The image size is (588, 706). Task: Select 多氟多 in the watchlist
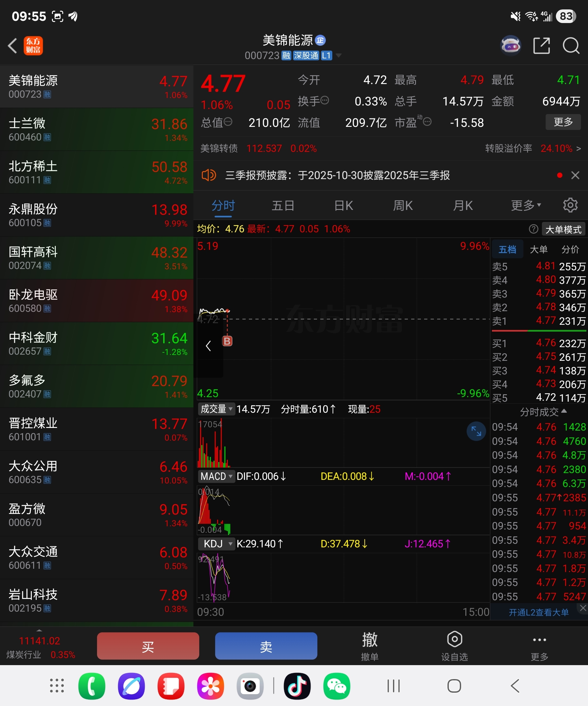pos(97,386)
